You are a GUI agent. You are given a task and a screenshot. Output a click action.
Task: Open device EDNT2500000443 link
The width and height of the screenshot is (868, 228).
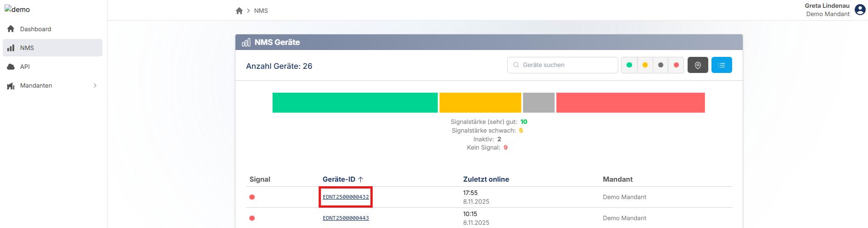pyautogui.click(x=346, y=218)
